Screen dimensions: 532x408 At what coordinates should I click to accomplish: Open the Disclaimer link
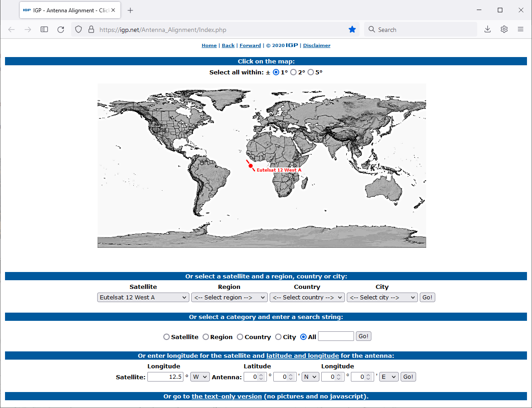coord(317,46)
